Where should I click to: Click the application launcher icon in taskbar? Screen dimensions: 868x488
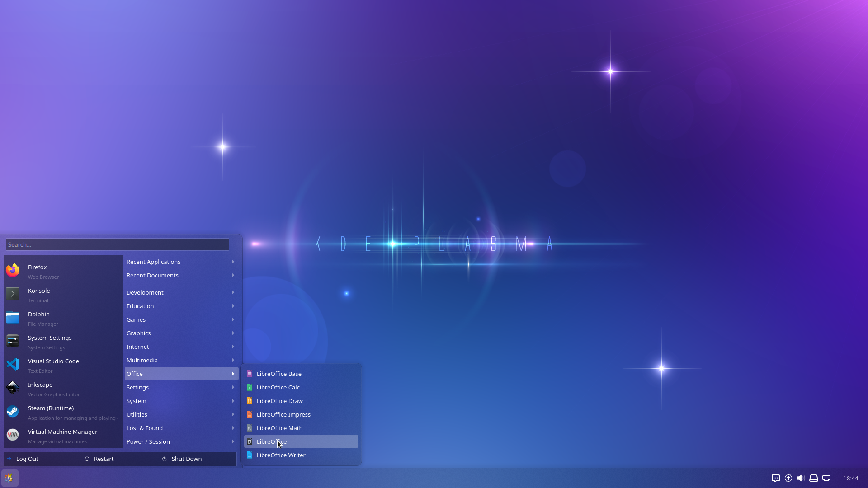pyautogui.click(x=9, y=478)
